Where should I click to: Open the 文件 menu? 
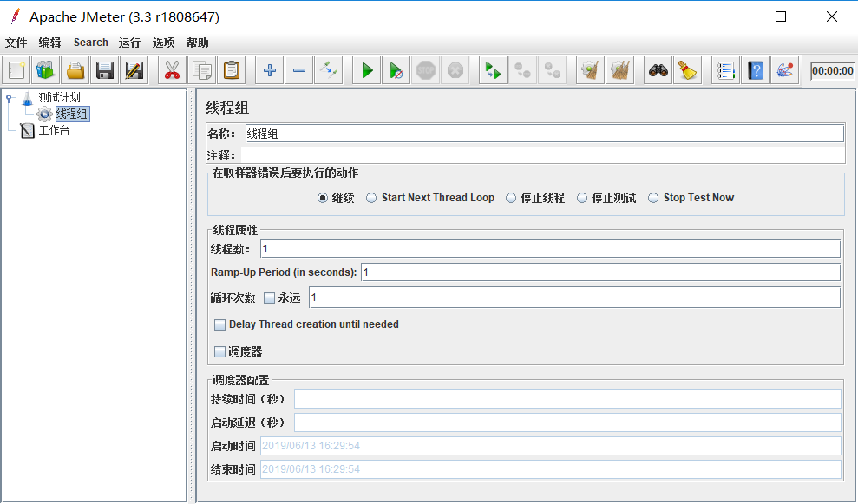pos(16,43)
